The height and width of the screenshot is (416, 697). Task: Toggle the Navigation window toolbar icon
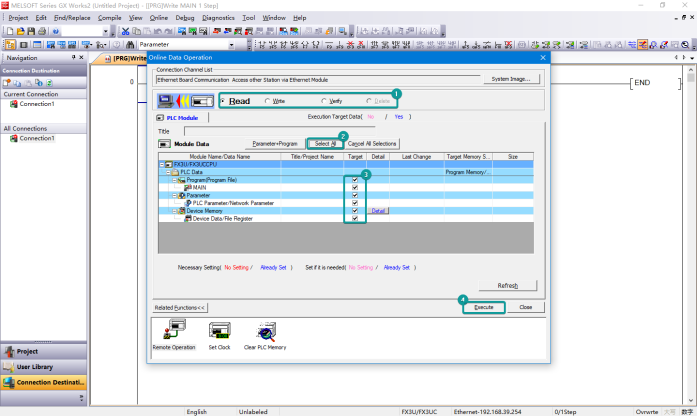pos(10,44)
